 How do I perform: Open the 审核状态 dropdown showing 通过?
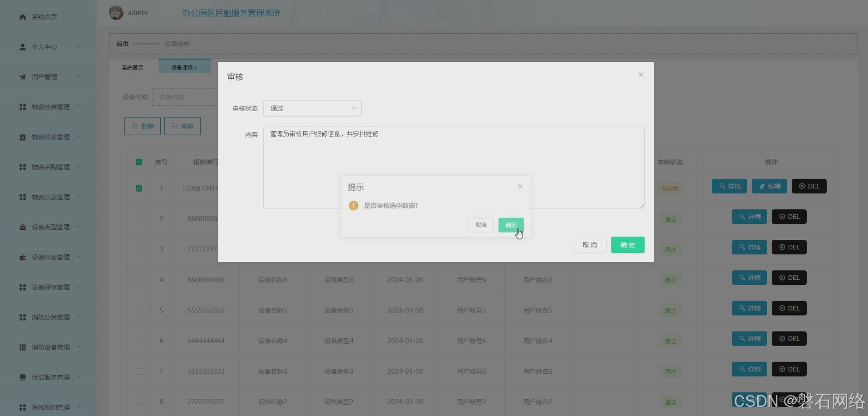click(312, 108)
